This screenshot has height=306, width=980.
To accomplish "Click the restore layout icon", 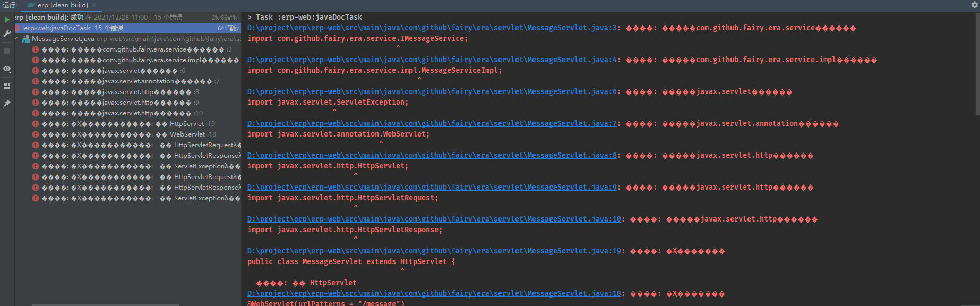I will pos(7,86).
